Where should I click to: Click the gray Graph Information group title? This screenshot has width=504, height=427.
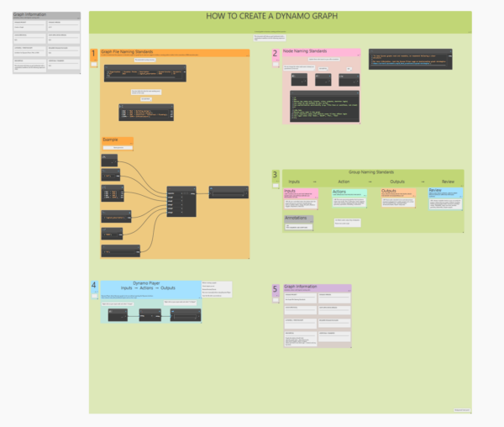[x=29, y=14]
